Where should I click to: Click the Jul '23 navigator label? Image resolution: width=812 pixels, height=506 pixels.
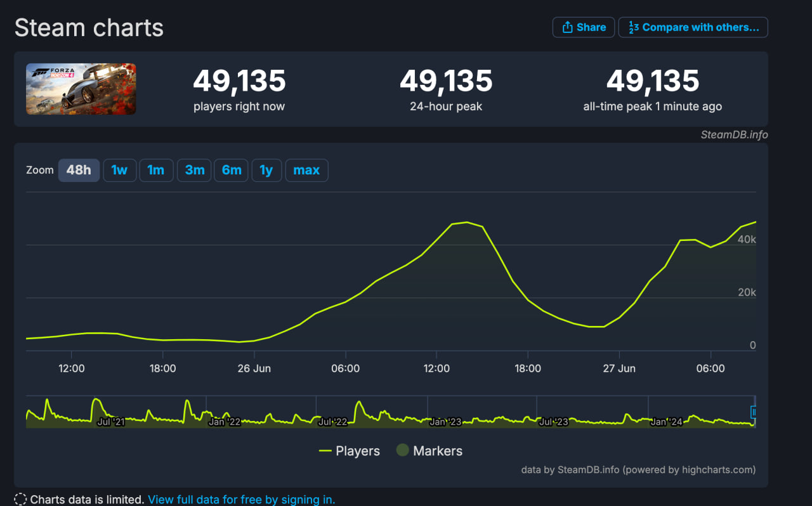pos(553,422)
